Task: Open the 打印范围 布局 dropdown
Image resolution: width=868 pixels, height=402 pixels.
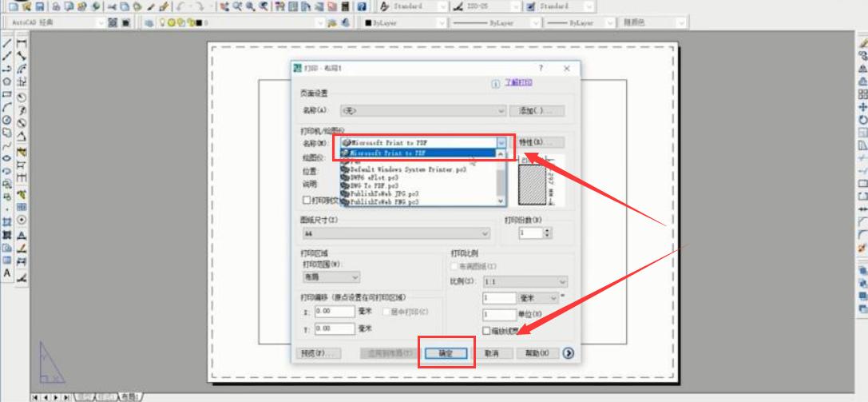Action: click(x=331, y=277)
